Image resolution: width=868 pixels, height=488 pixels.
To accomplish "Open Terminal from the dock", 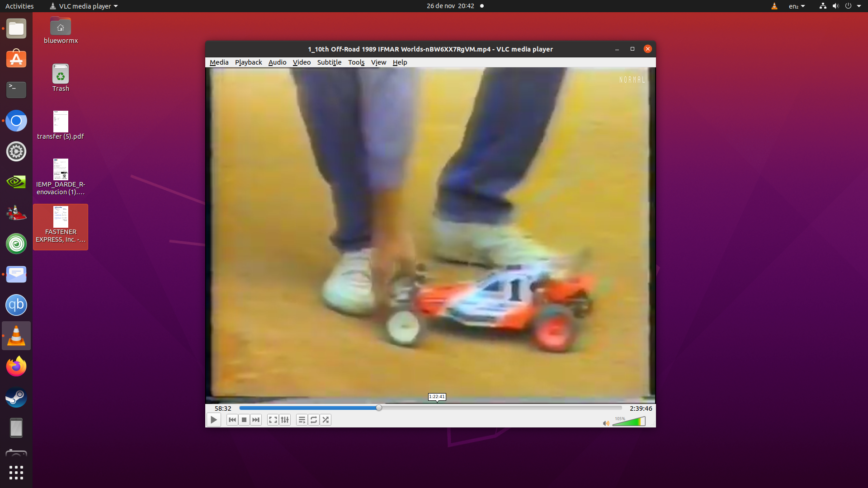I will (16, 90).
